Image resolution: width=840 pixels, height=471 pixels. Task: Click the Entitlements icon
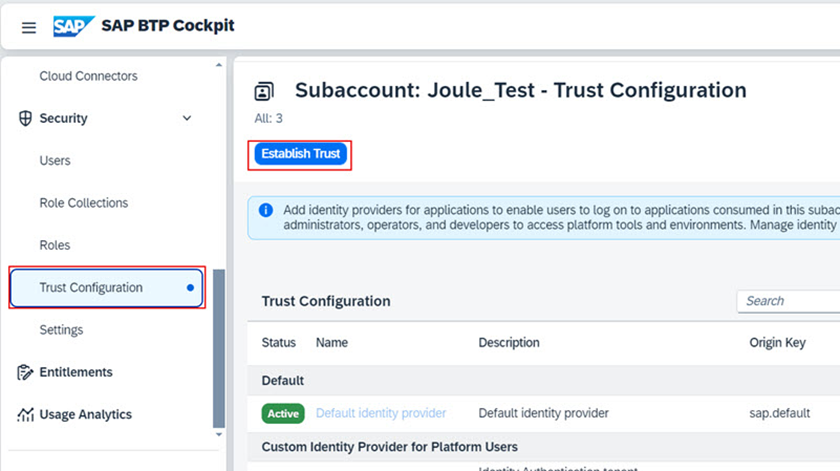[x=26, y=372]
